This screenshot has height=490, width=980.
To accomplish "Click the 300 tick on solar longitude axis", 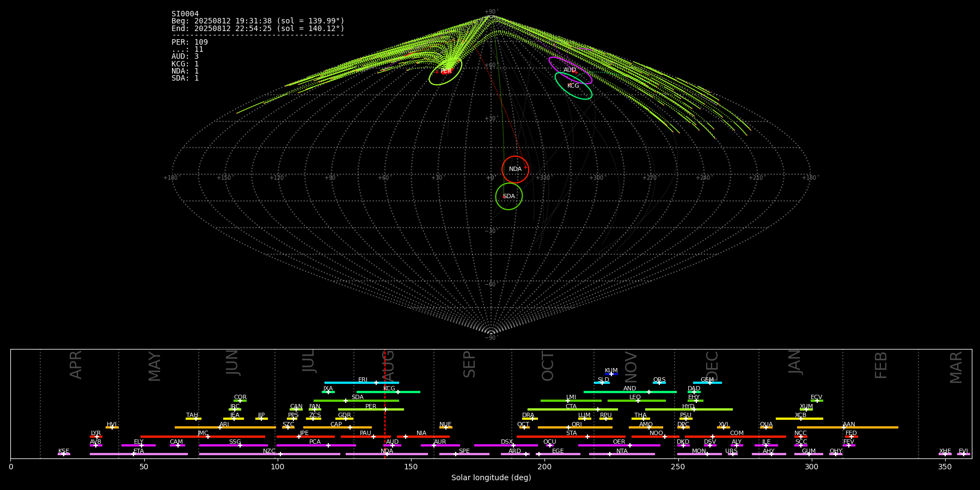I will pyautogui.click(x=811, y=467).
